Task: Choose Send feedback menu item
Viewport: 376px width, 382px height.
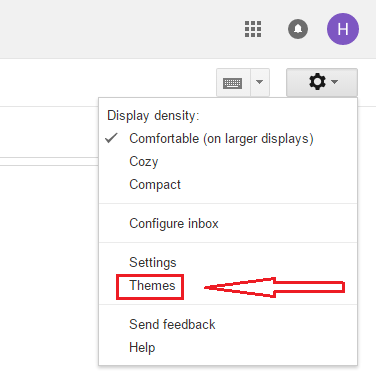Action: click(x=228, y=324)
